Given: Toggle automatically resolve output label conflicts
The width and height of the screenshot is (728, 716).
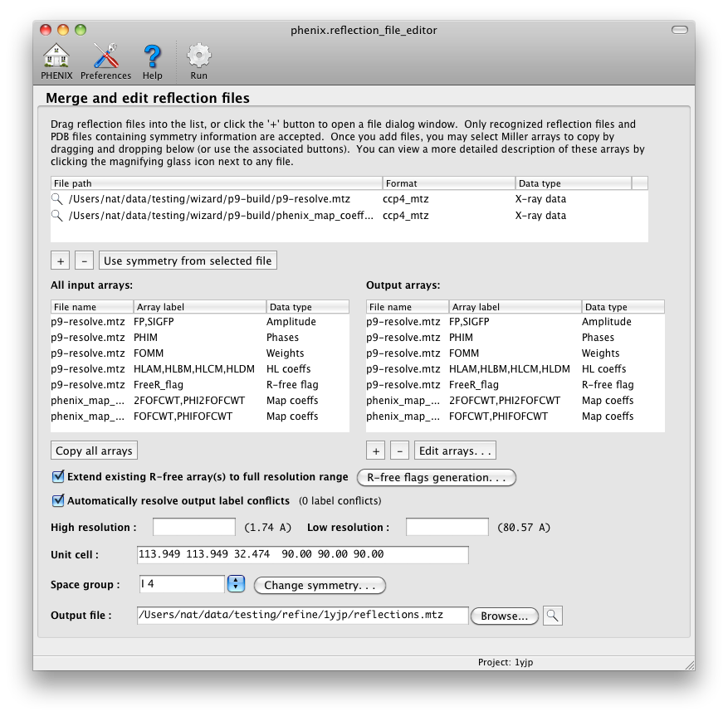Looking at the screenshot, I should [x=58, y=499].
